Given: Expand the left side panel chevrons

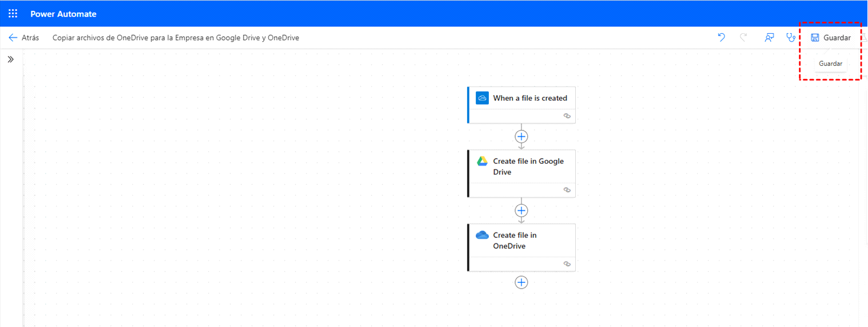Looking at the screenshot, I should pyautogui.click(x=10, y=59).
